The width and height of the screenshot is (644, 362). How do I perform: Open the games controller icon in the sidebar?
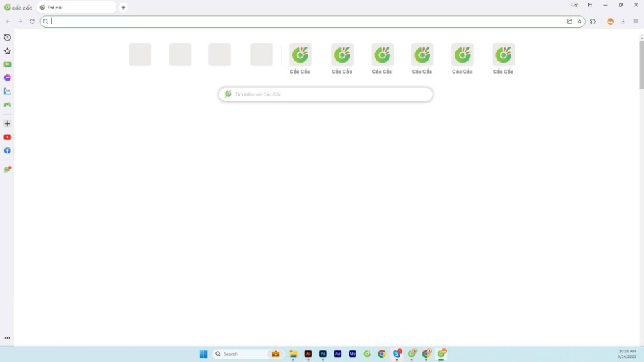pyautogui.click(x=8, y=105)
